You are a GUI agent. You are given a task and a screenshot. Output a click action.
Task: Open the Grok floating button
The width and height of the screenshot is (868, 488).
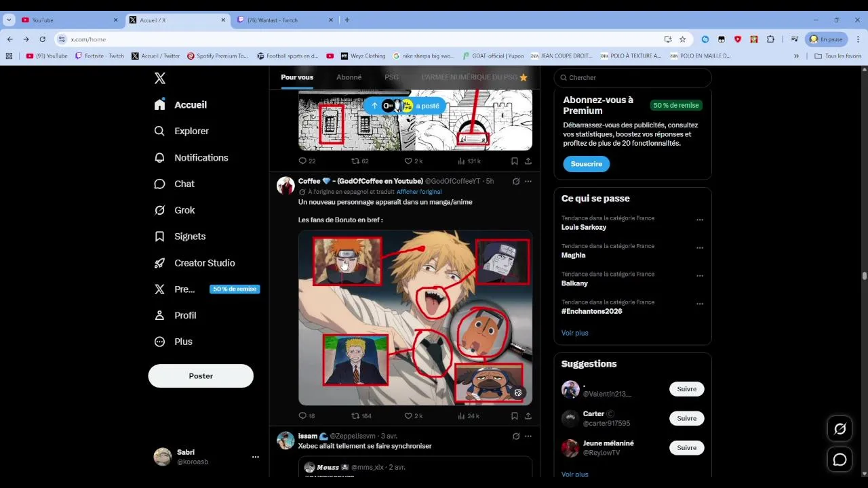click(840, 428)
